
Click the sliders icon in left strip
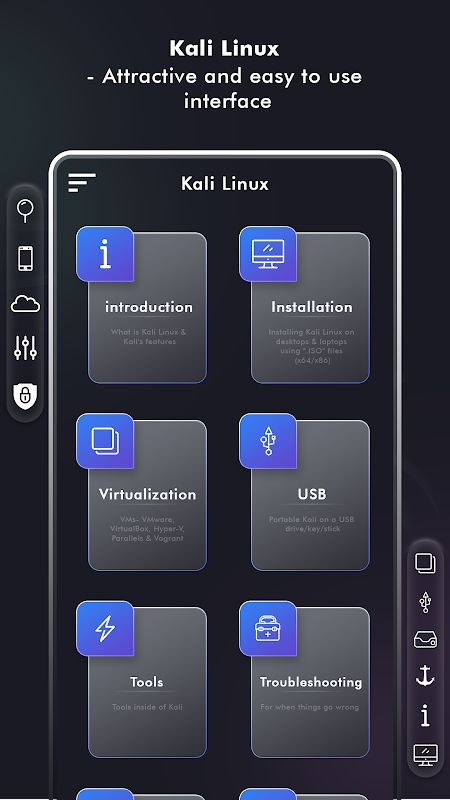[x=25, y=348]
